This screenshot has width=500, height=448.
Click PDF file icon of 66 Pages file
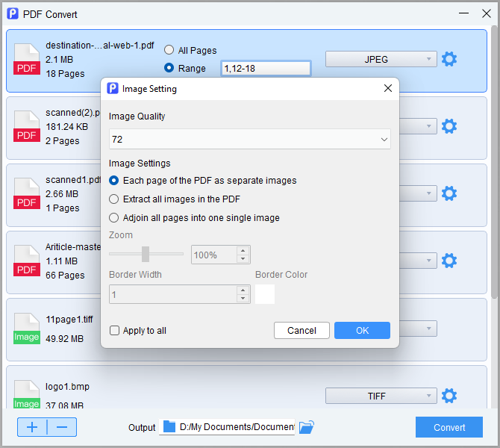tap(27, 261)
